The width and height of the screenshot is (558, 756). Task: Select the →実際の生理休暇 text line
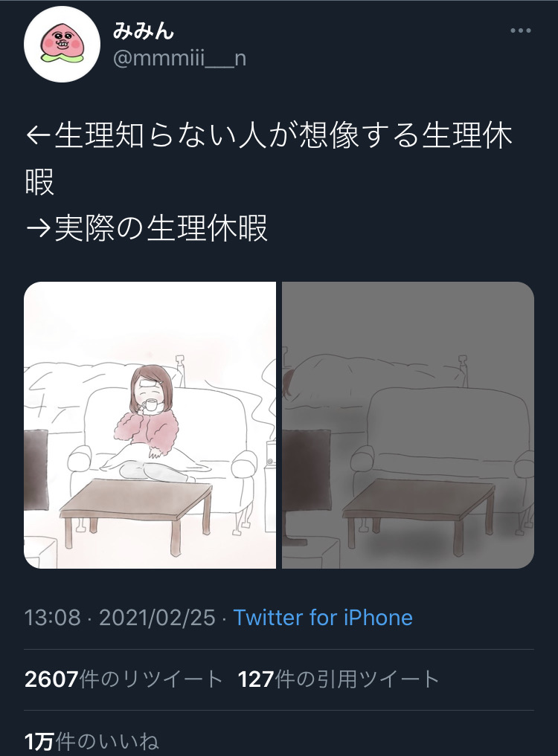pyautogui.click(x=147, y=228)
